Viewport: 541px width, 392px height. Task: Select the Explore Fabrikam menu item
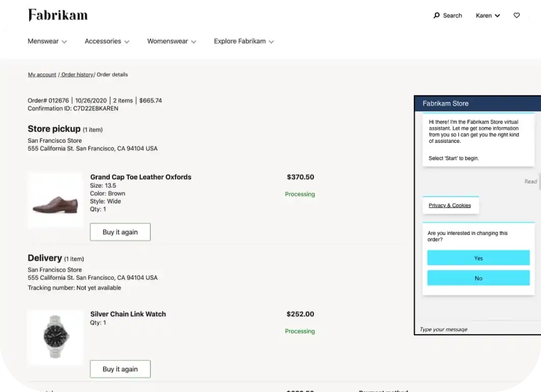pyautogui.click(x=243, y=41)
